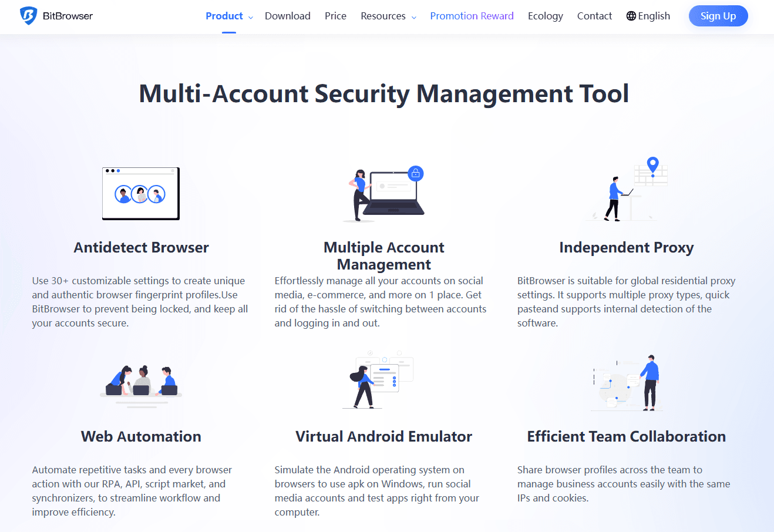Select the Efficient Team Collaboration heading

tap(627, 436)
